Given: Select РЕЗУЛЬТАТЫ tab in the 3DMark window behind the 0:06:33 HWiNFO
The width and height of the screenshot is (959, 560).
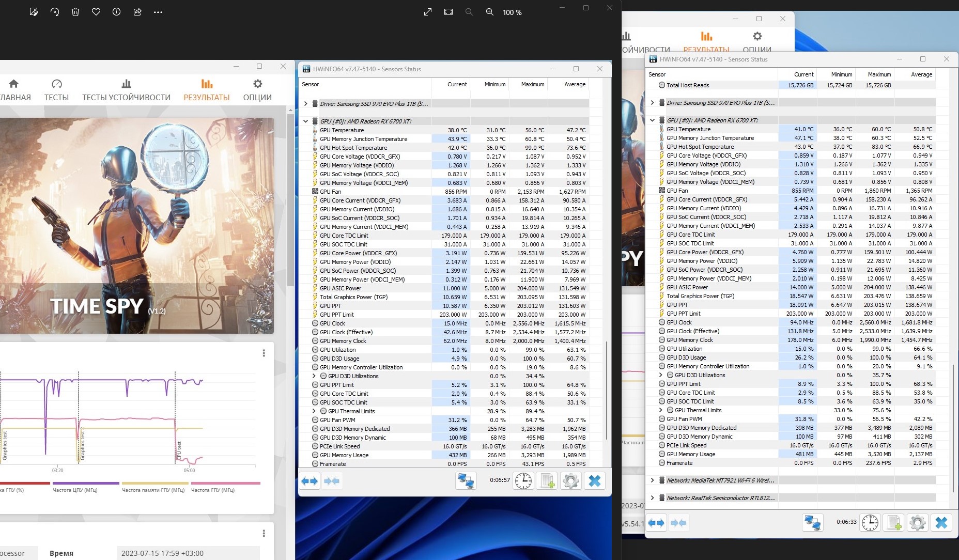Looking at the screenshot, I should [x=706, y=41].
